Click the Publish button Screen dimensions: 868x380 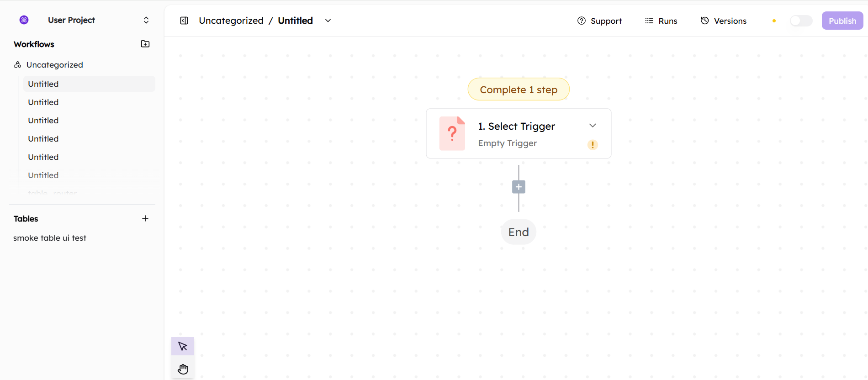coord(842,21)
